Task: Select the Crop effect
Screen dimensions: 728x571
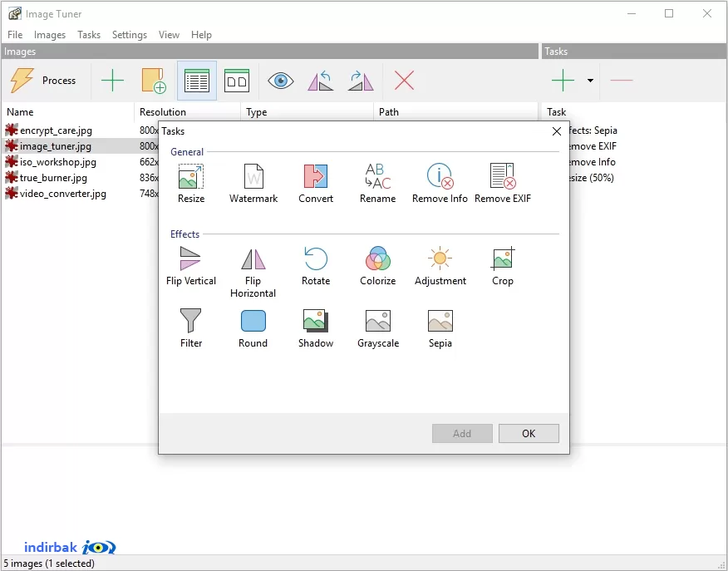Action: pyautogui.click(x=502, y=266)
